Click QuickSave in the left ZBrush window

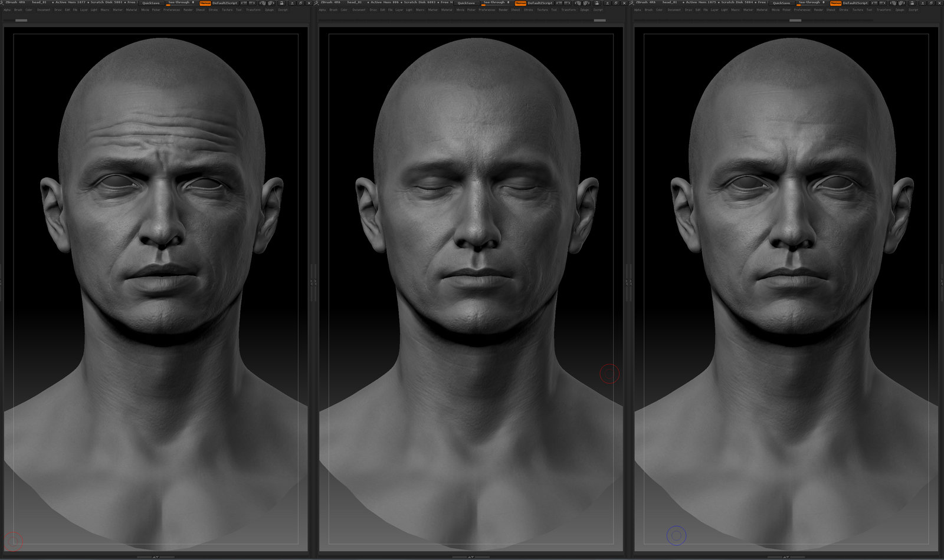tap(151, 3)
